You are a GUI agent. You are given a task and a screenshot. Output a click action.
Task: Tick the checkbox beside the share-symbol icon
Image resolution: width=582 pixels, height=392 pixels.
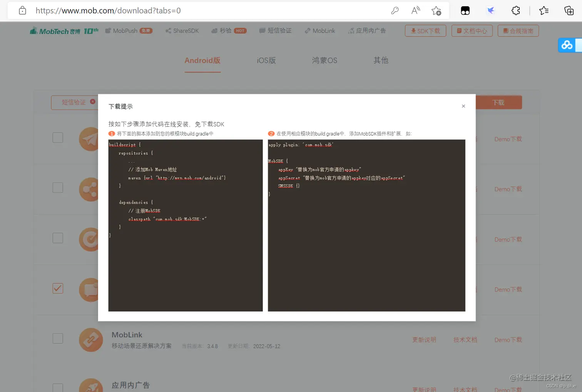58,188
